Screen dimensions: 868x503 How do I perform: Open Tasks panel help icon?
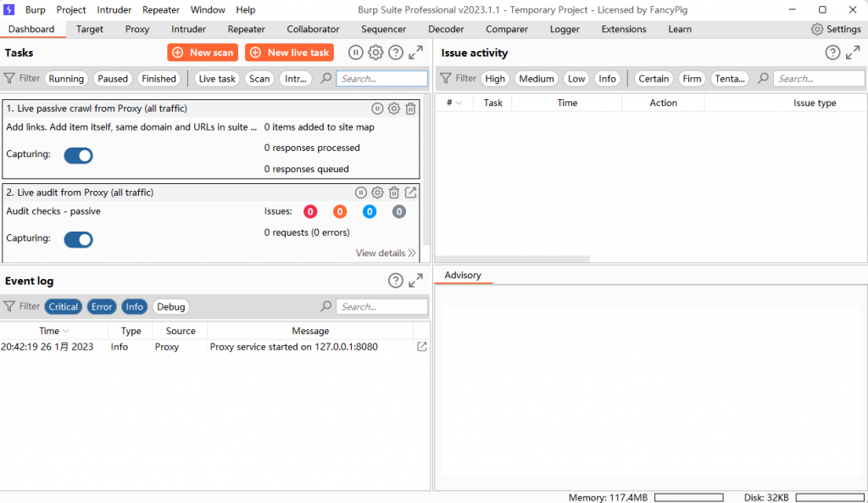tap(395, 53)
